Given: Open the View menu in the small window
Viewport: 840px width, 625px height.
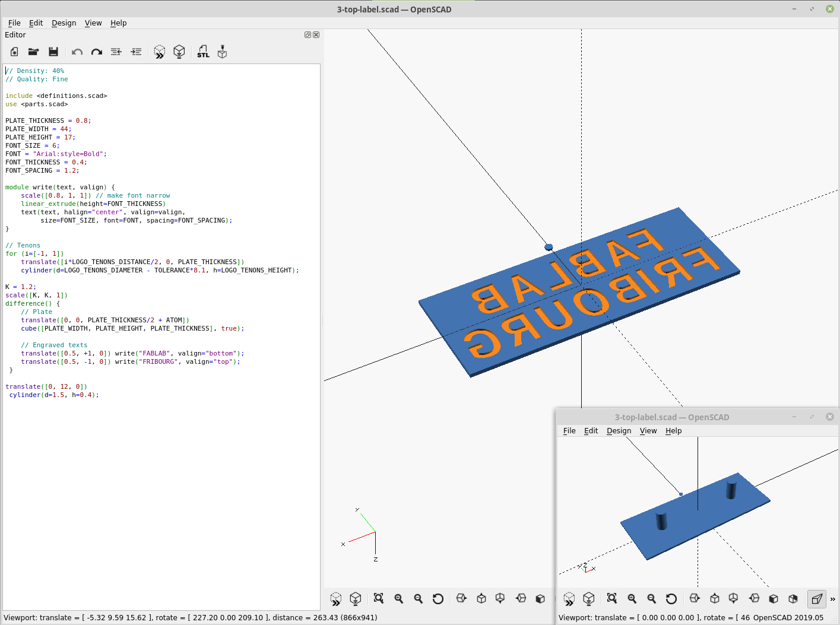Looking at the screenshot, I should tap(648, 431).
